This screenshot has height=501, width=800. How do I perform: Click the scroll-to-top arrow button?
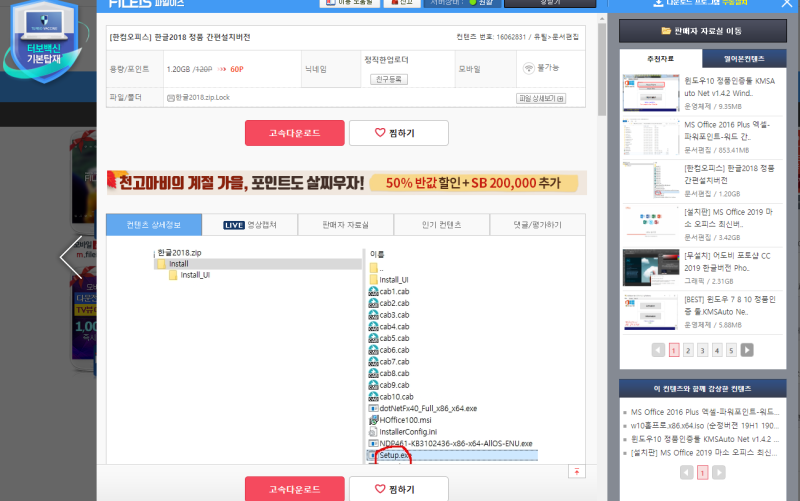click(577, 472)
